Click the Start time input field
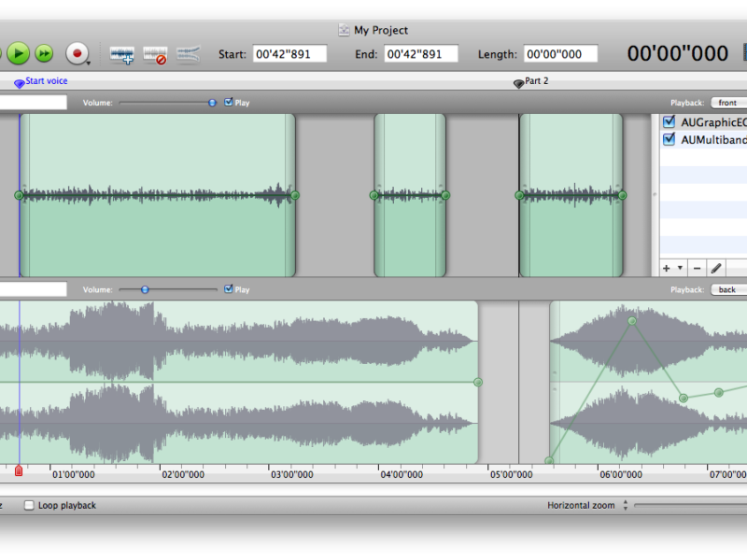Screen dimensions: 747x560 [x=289, y=54]
